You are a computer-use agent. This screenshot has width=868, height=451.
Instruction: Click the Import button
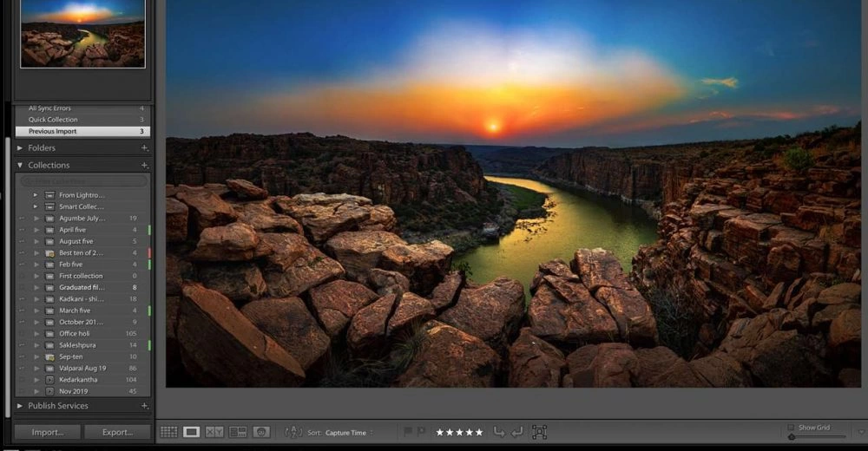click(48, 432)
